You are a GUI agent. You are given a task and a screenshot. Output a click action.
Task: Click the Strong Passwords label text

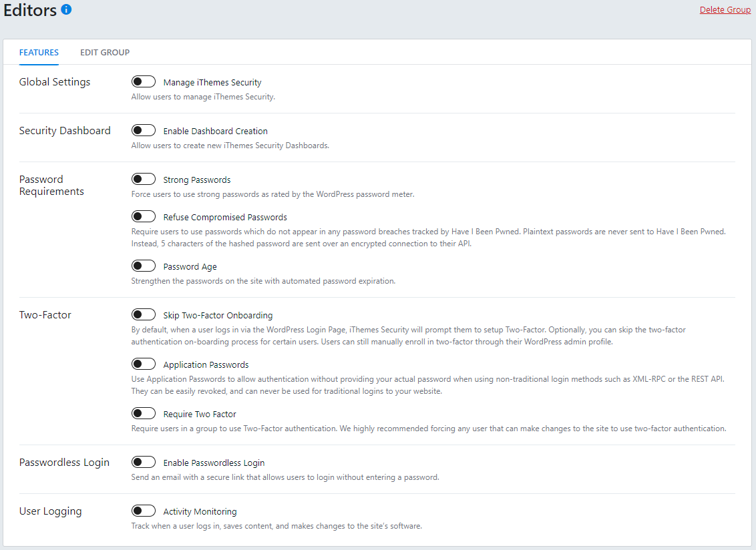[x=196, y=180]
